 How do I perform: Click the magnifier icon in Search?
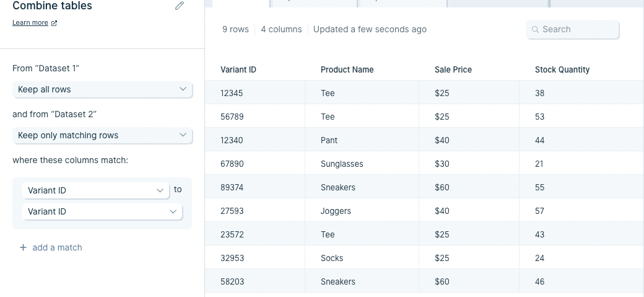click(x=535, y=29)
